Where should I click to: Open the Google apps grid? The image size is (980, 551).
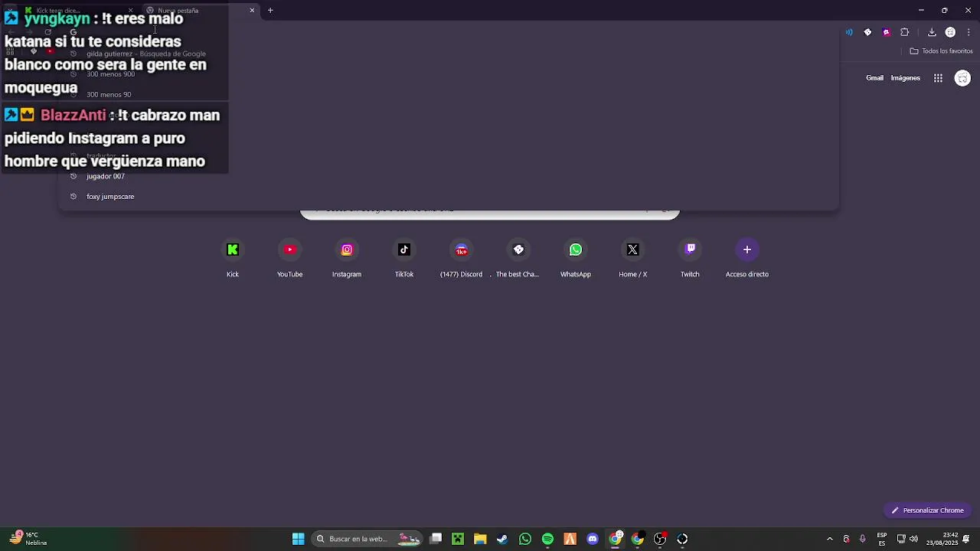938,78
